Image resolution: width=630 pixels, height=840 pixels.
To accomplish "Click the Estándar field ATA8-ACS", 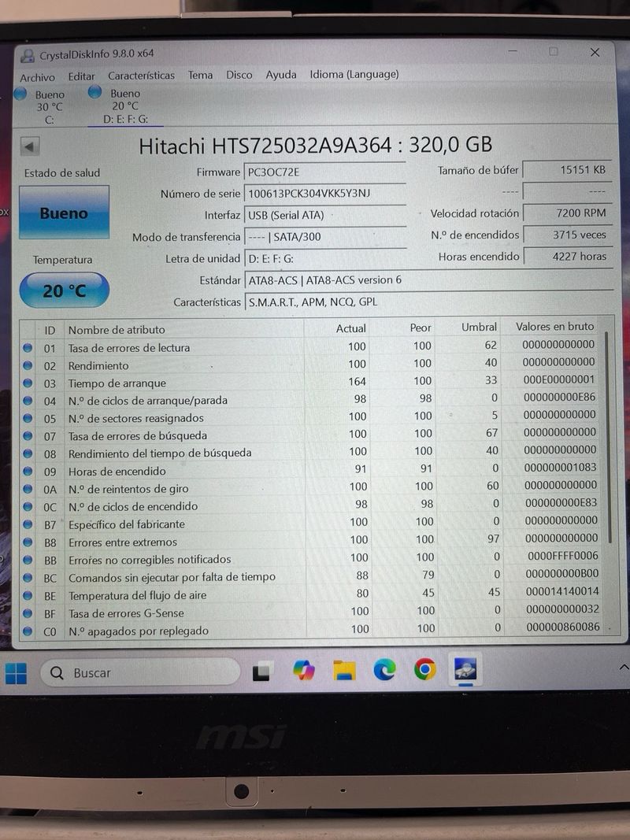I will 428,279.
